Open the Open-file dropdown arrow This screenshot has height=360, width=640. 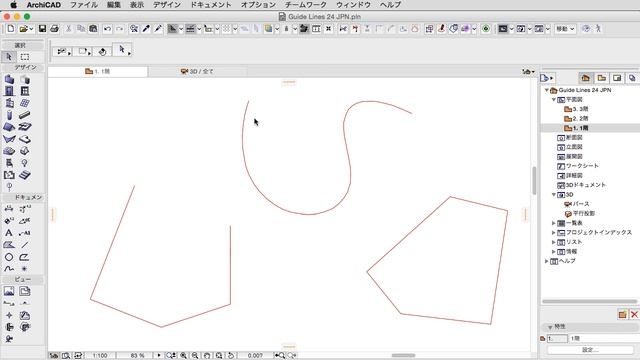[x=31, y=29]
